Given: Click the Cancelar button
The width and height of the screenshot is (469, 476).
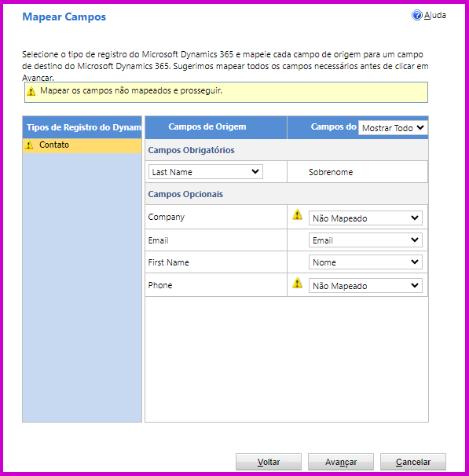Looking at the screenshot, I should (413, 462).
